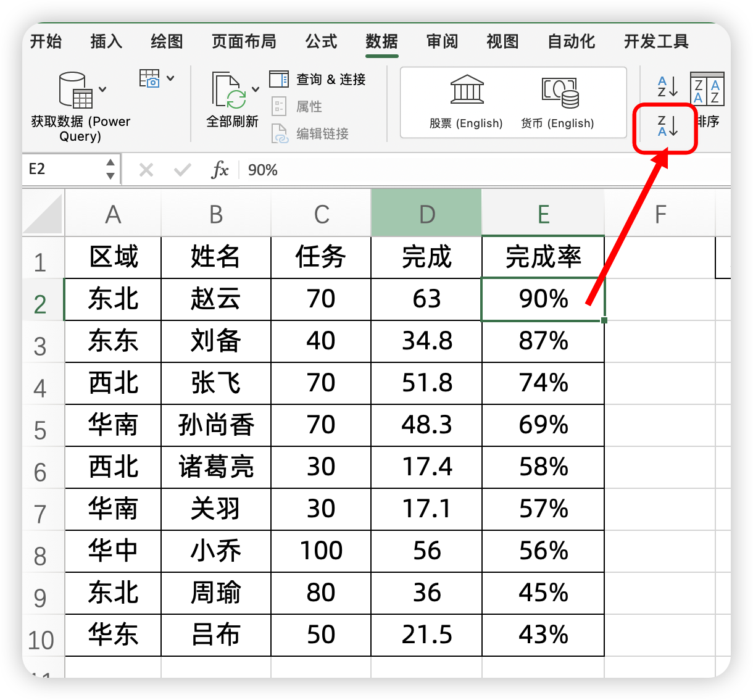Viewport: 753px width, 700px height.
Task: Sort ascending with A to Z icon
Action: [667, 86]
